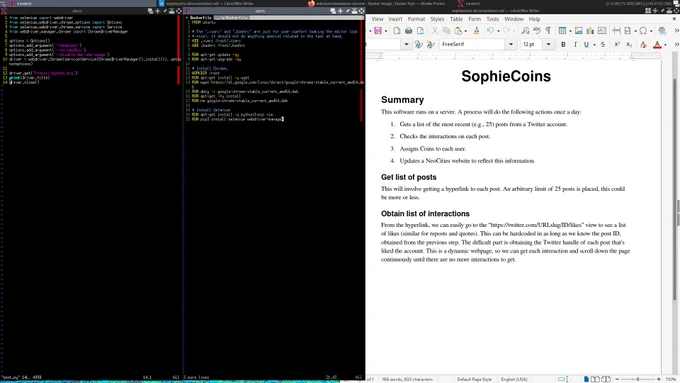Open the paragraph style dropdown arrow
Viewport: 680px width, 383px height.
[406, 44]
